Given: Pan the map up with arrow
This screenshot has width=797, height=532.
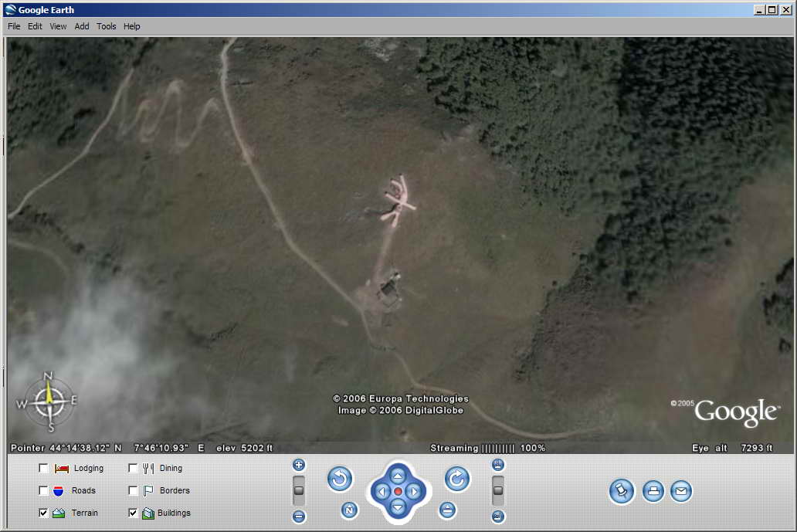Looking at the screenshot, I should tap(398, 475).
